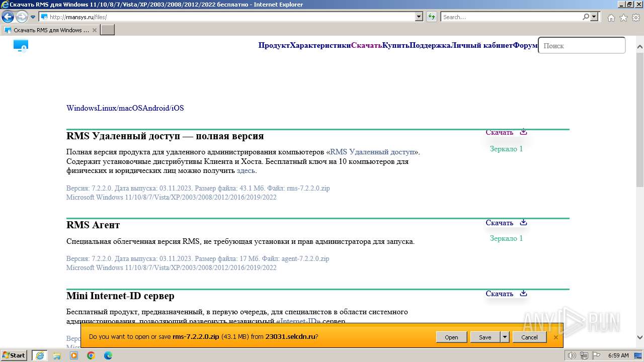Screen dimensions: 644x362
Task: Open the Продукт menu item
Action: click(x=274, y=45)
